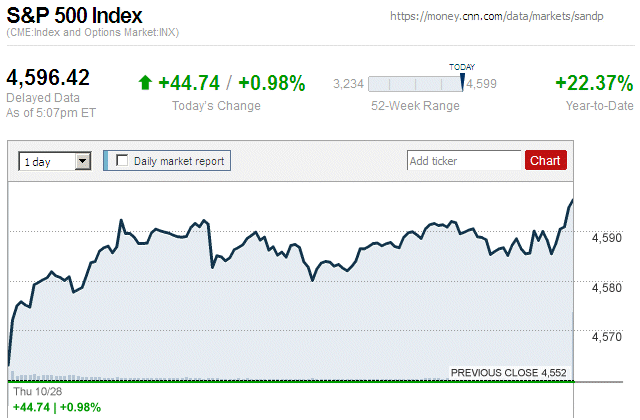The image size is (640, 420).
Task: Click the Daily market report label
Action: tap(179, 160)
